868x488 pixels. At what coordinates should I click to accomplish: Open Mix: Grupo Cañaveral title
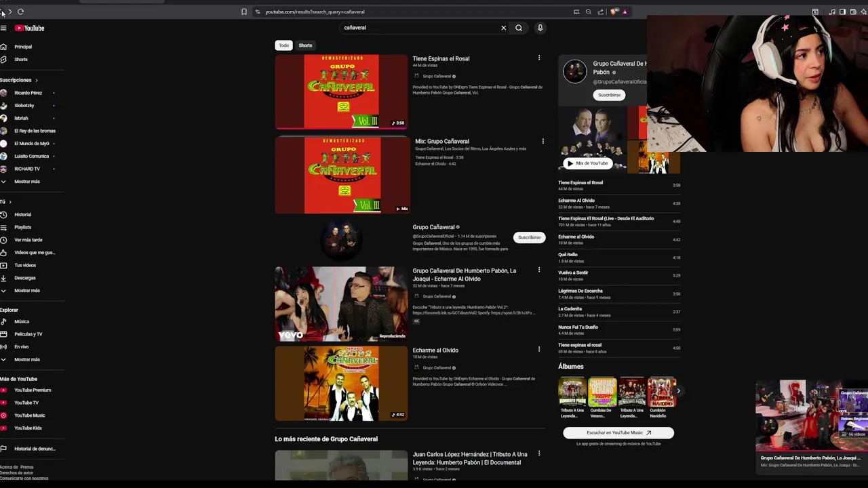(x=442, y=142)
